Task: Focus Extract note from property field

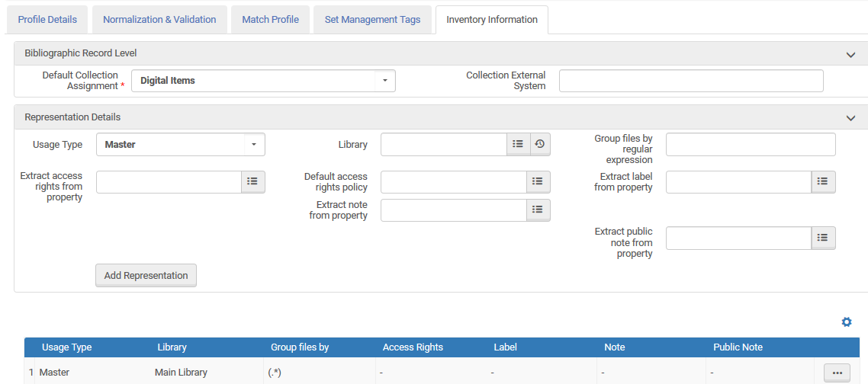Action: click(x=453, y=210)
